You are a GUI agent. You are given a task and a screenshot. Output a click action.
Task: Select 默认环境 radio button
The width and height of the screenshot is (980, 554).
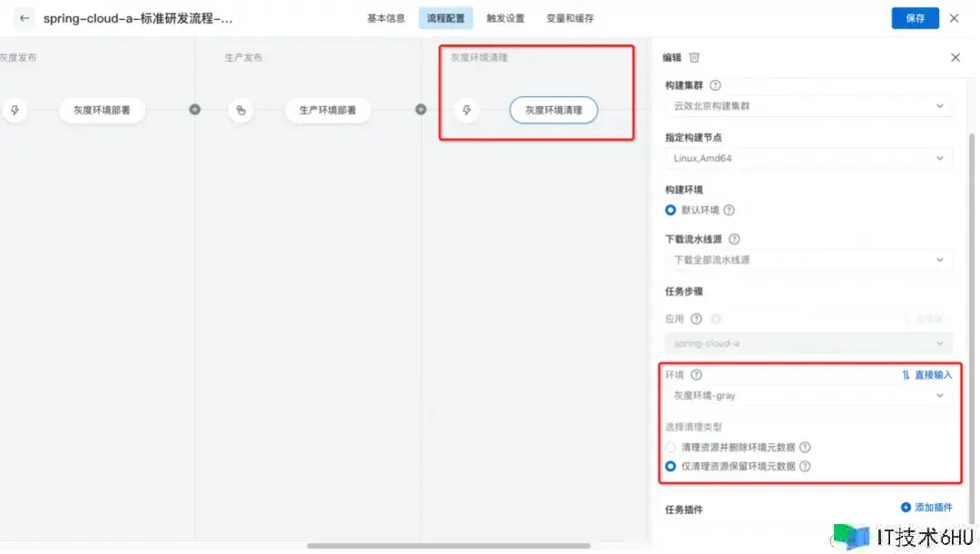[x=671, y=210]
